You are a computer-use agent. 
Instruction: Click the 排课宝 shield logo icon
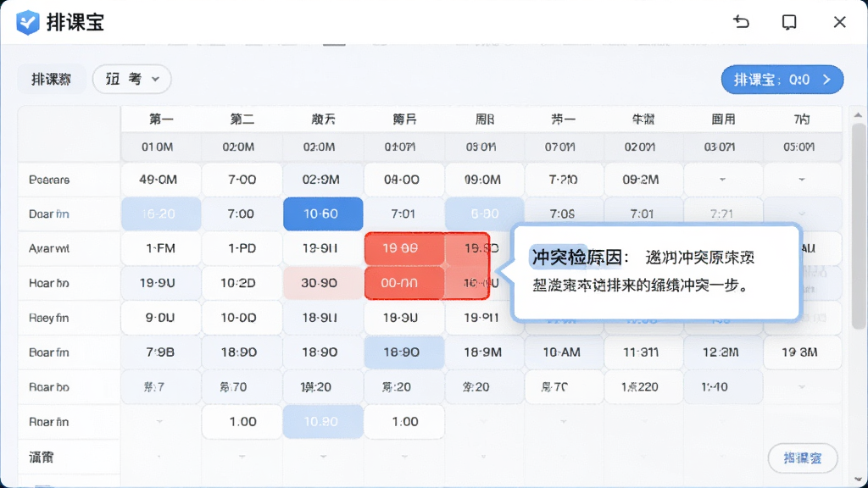28,23
